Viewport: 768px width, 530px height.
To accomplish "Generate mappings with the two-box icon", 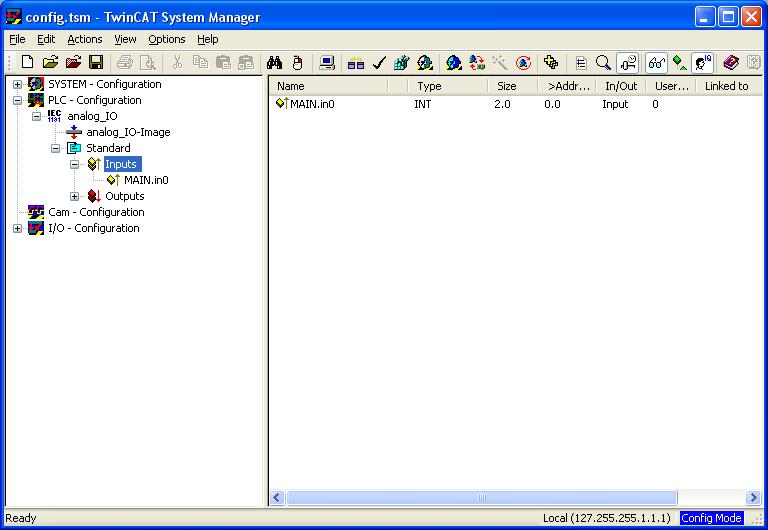I will [356, 62].
